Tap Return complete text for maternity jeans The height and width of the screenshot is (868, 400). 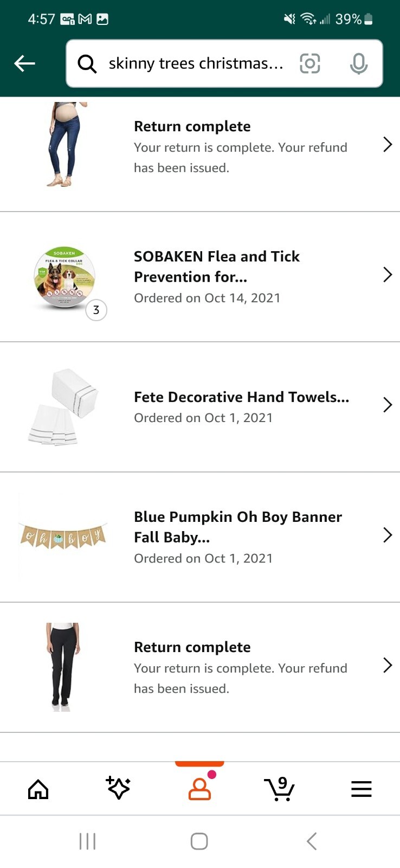(192, 126)
